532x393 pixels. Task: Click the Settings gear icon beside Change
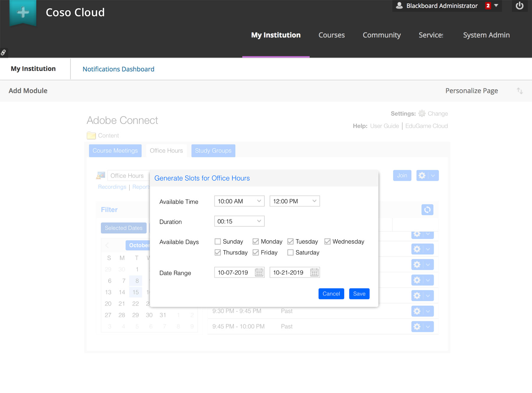click(x=422, y=113)
